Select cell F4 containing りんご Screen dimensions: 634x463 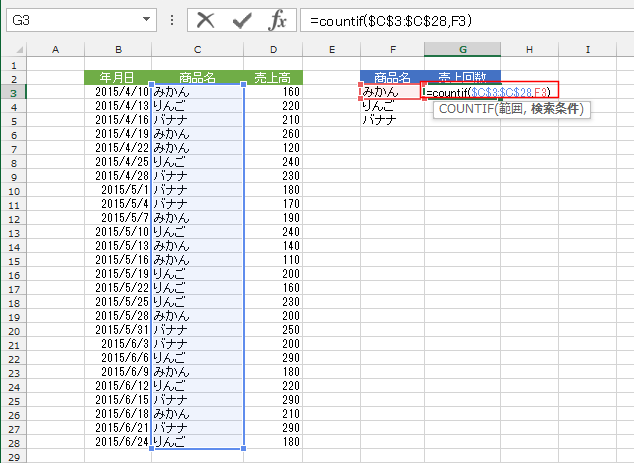click(x=390, y=105)
